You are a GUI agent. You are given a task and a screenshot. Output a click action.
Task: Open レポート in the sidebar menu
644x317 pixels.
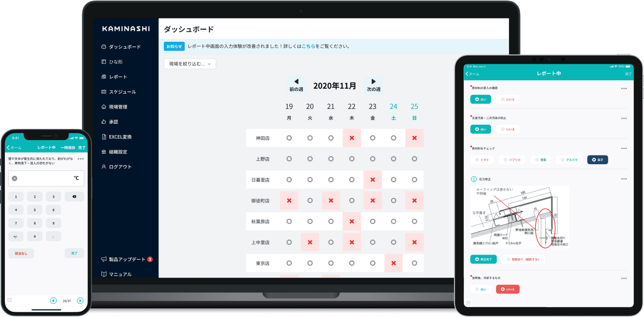[x=118, y=77]
